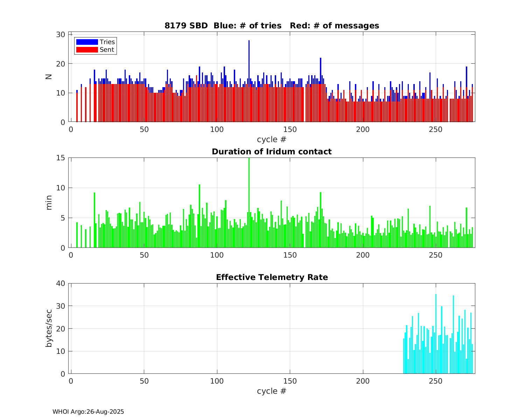This screenshot has width=525, height=420.
Task: Select the "min" y-axis label
Action: tap(49, 202)
